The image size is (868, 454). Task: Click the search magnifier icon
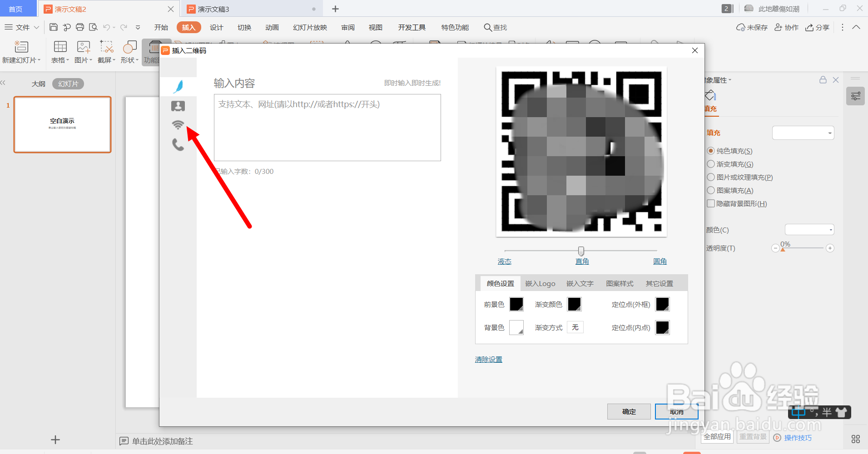[488, 27]
